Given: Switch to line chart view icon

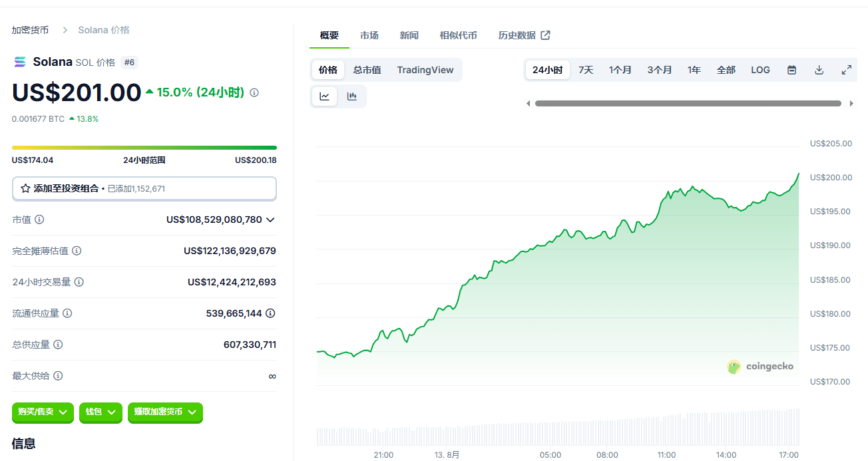Looking at the screenshot, I should tap(325, 96).
